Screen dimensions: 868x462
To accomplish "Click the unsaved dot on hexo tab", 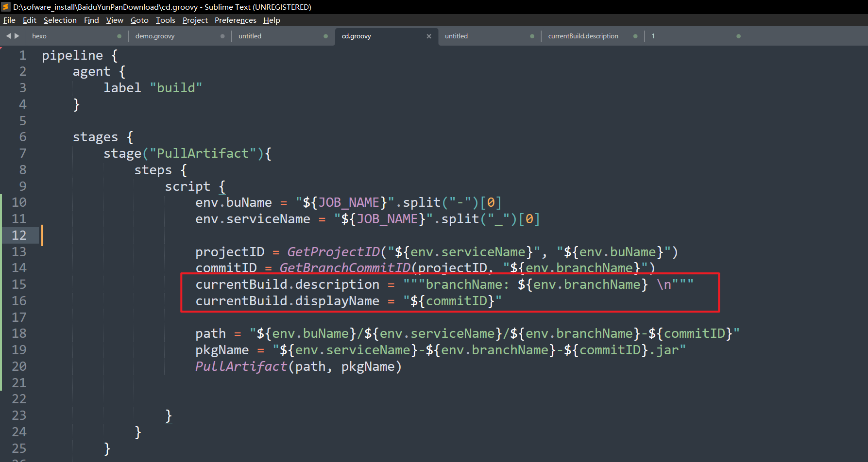I will pos(119,36).
